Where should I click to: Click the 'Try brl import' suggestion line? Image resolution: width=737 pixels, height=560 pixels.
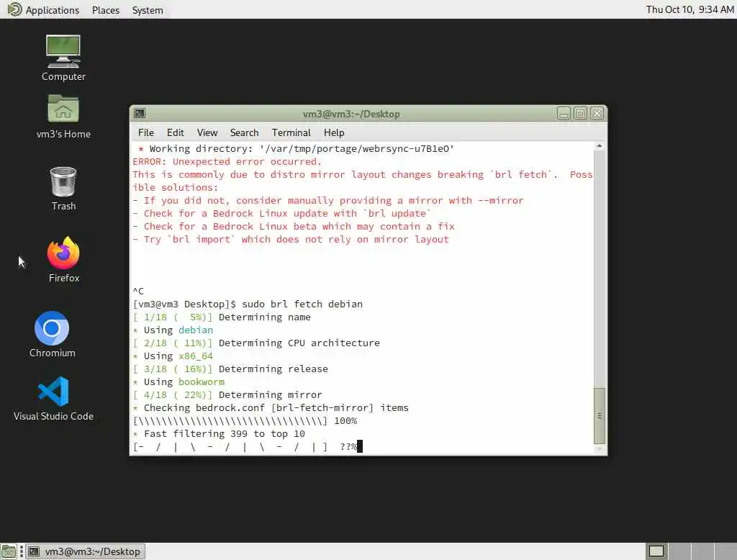pos(291,239)
